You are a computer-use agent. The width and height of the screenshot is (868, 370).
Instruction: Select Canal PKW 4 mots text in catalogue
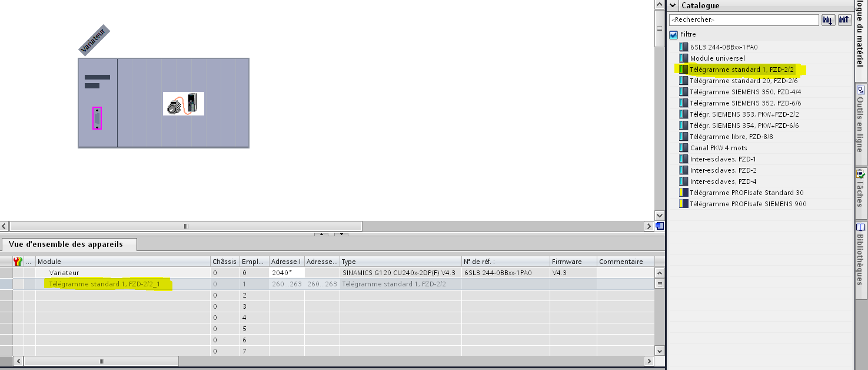[719, 148]
